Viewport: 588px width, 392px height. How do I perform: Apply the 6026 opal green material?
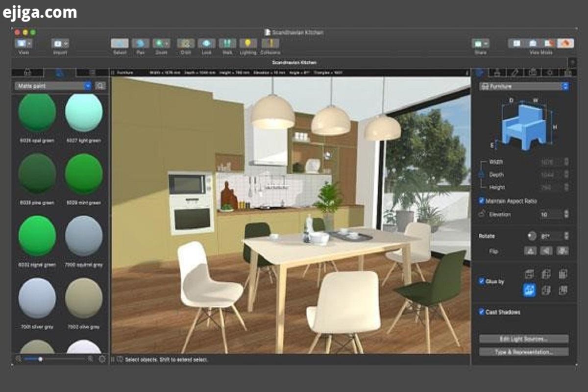click(37, 112)
